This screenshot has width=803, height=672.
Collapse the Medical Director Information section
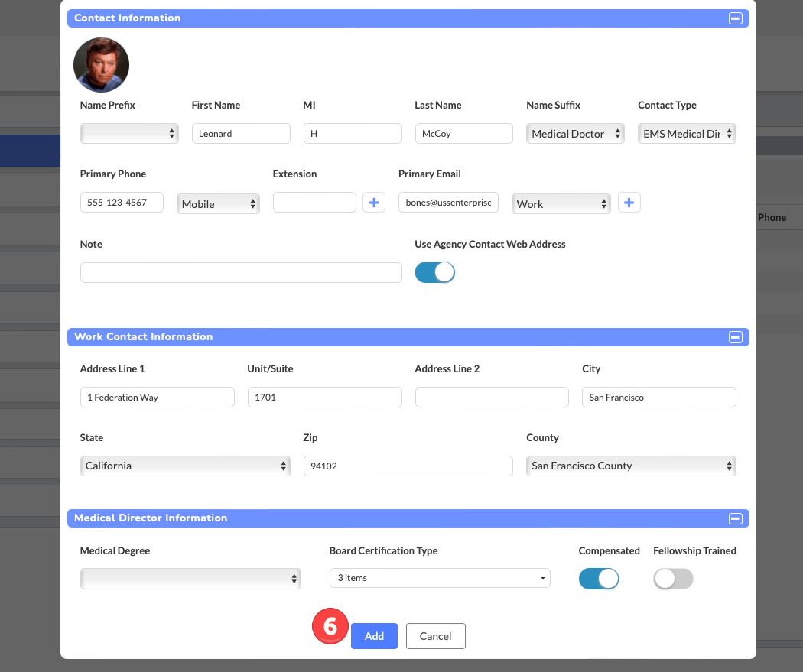[x=736, y=518]
